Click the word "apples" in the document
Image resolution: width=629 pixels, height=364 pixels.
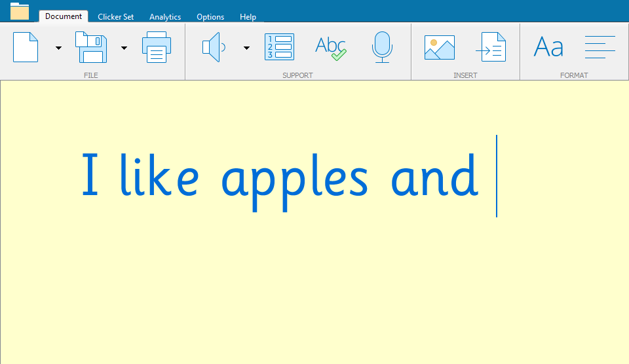click(x=294, y=178)
